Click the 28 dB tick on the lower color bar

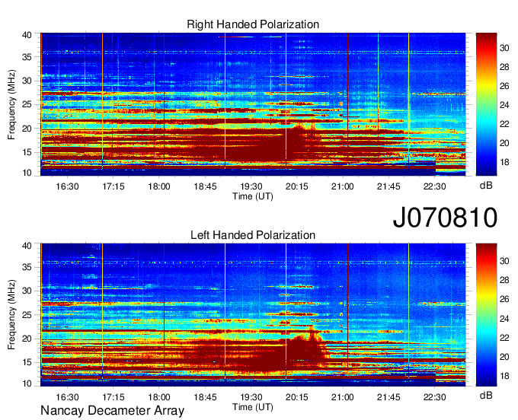[504, 281]
